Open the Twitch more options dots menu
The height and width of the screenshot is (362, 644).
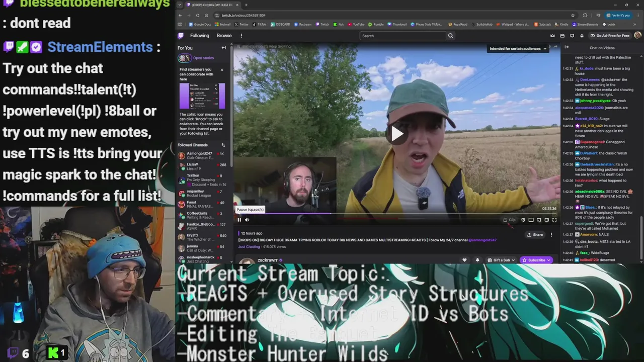241,36
